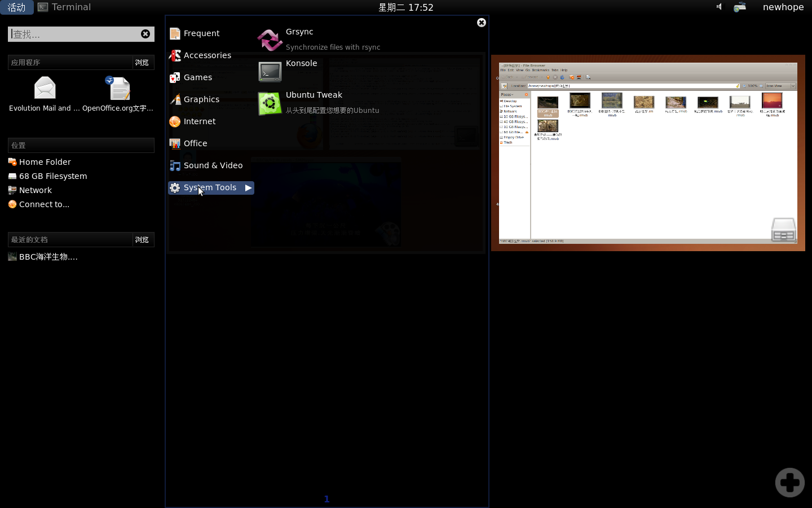Click the volume speaker icon in top bar
812x508 pixels.
[719, 7]
